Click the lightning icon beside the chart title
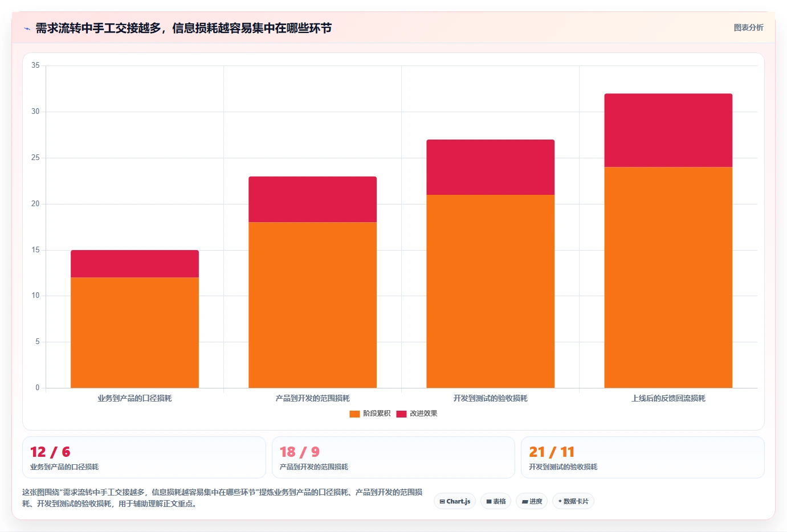Screen dimensions: 787x532 [27, 28]
